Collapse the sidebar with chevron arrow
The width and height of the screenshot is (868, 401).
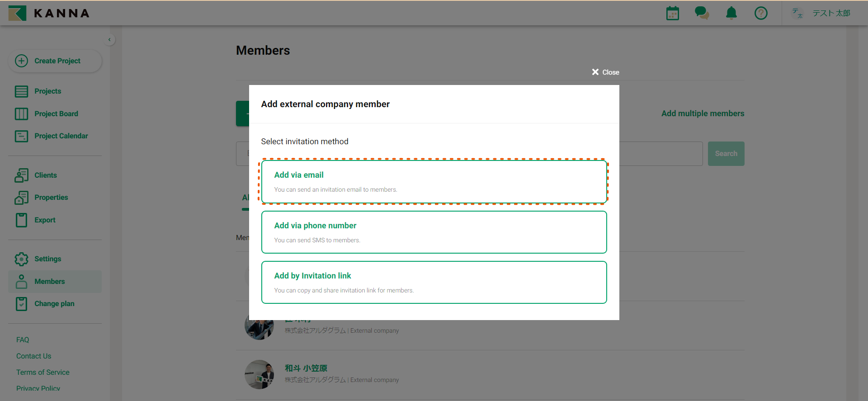(x=109, y=40)
